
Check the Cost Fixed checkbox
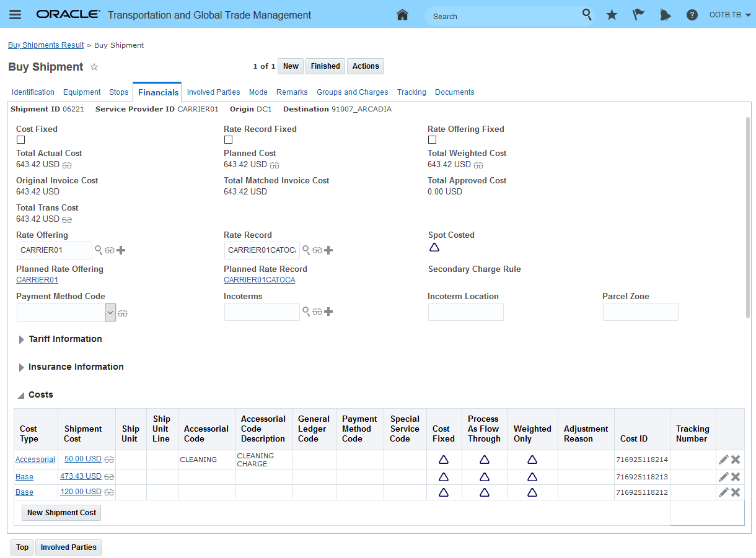pyautogui.click(x=20, y=140)
